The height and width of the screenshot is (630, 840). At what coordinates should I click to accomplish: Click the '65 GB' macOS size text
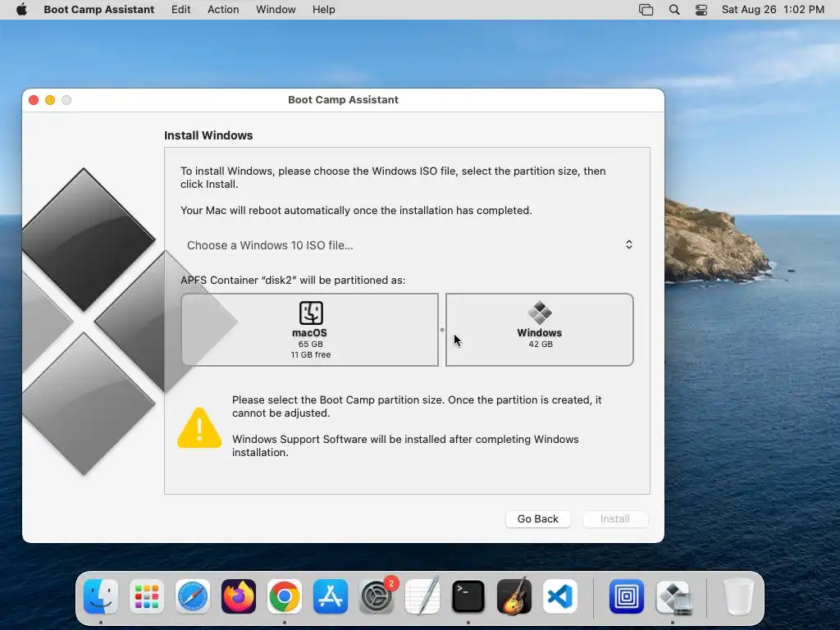(311, 344)
